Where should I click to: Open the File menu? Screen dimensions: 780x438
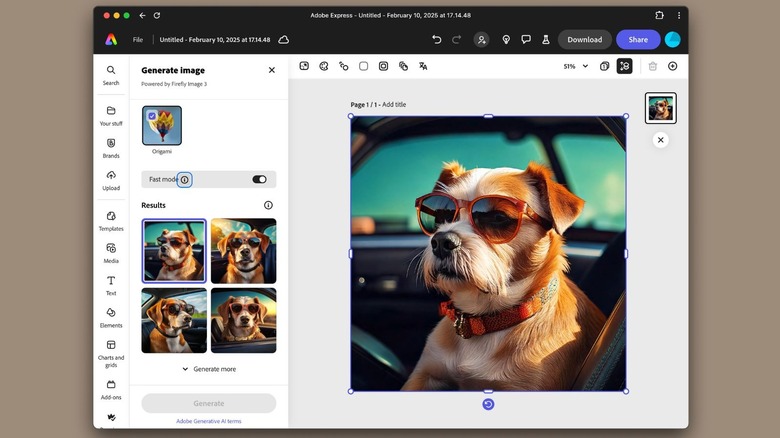[x=138, y=40]
